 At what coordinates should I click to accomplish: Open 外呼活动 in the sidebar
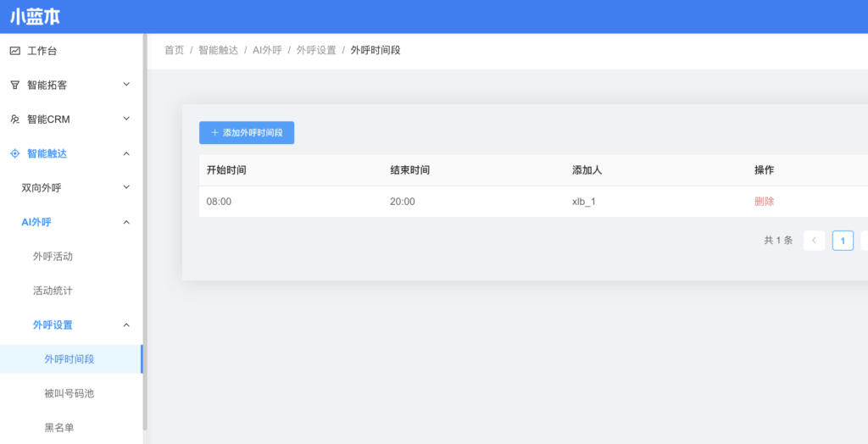pos(53,256)
